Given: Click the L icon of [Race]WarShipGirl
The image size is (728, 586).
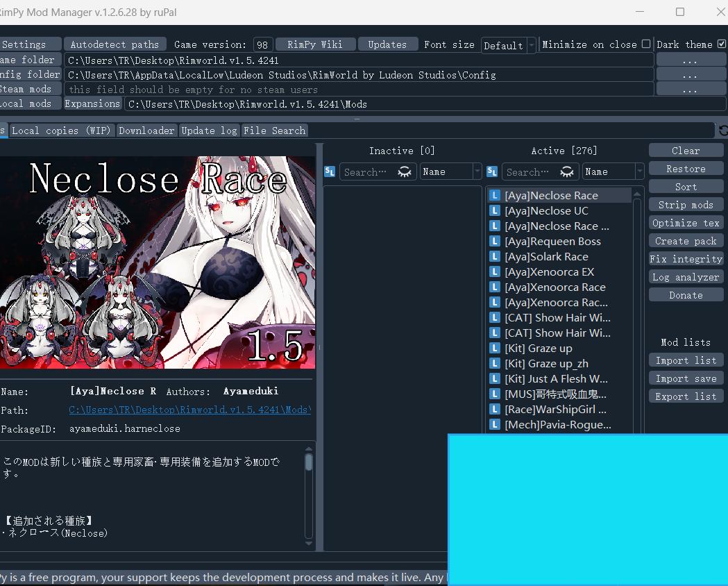Looking at the screenshot, I should [x=495, y=410].
